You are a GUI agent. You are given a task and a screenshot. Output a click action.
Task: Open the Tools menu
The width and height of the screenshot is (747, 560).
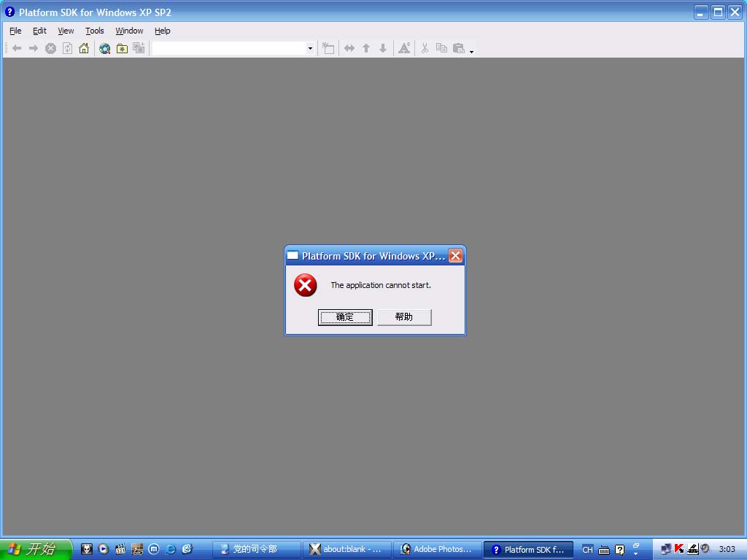[94, 31]
